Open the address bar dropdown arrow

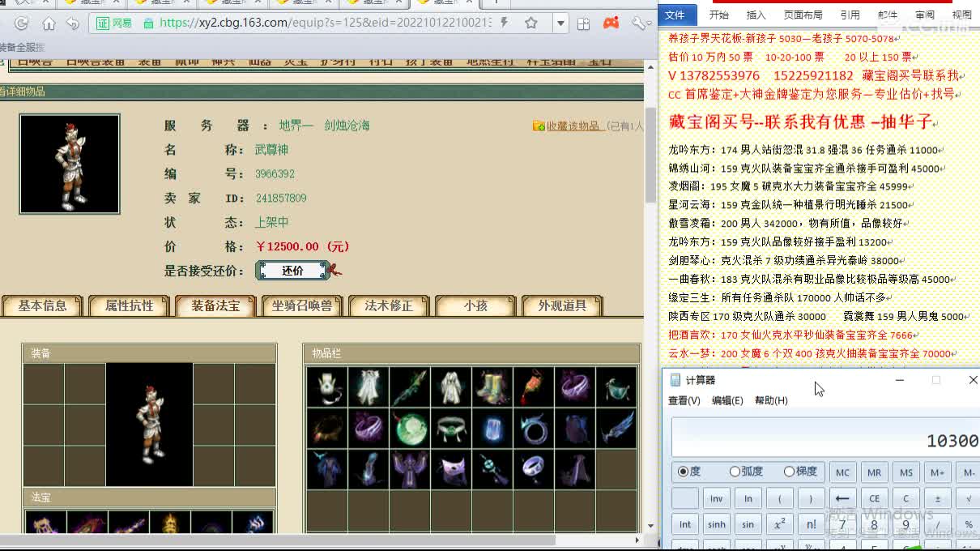[x=560, y=23]
